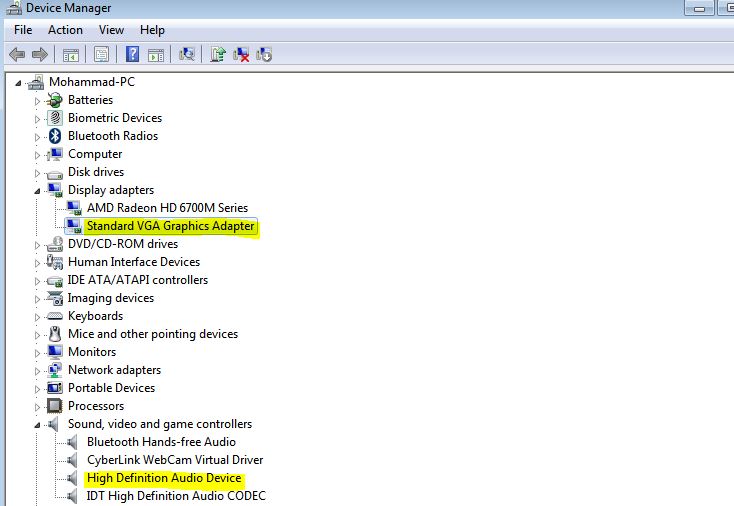Open the Action menu

[x=65, y=30]
